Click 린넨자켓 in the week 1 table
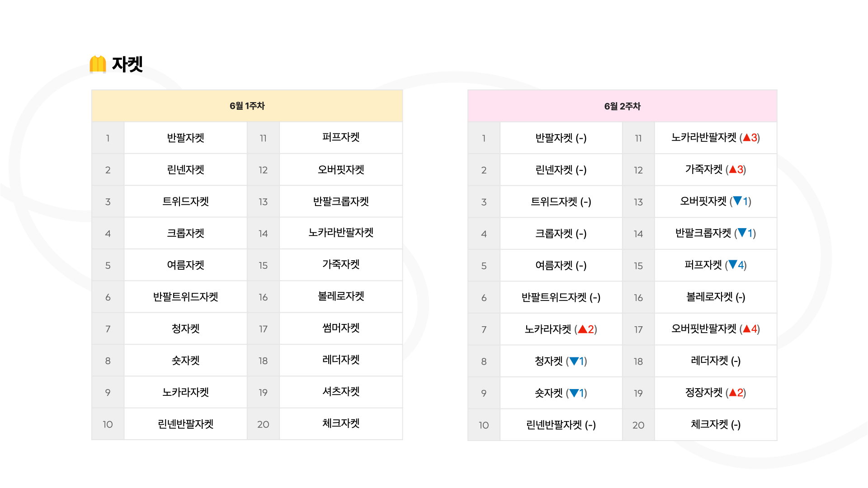This screenshot has height=488, width=868. tap(185, 169)
